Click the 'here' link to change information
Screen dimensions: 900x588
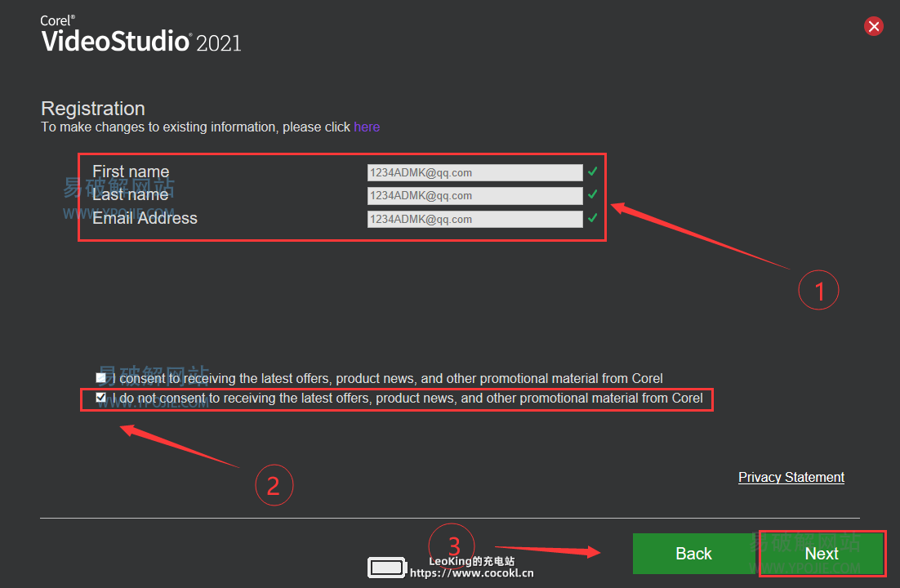(x=367, y=127)
